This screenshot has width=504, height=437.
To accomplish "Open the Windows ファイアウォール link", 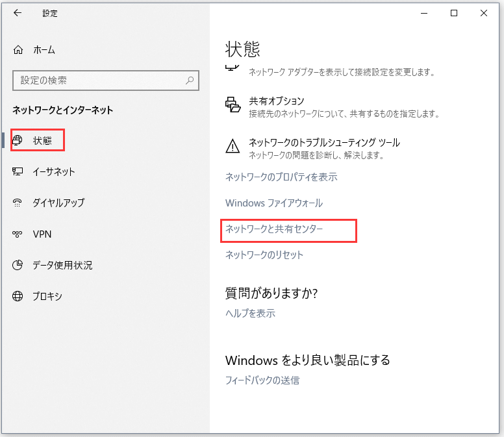I will tap(274, 203).
